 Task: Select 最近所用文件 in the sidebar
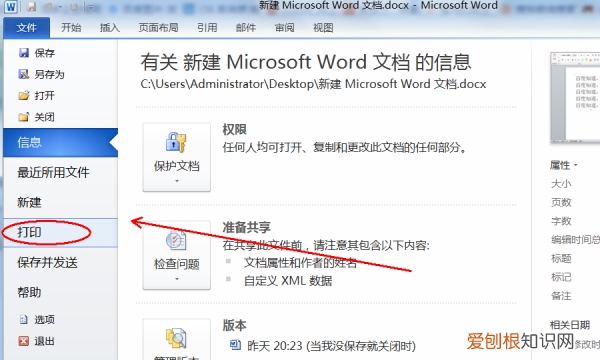(60, 172)
